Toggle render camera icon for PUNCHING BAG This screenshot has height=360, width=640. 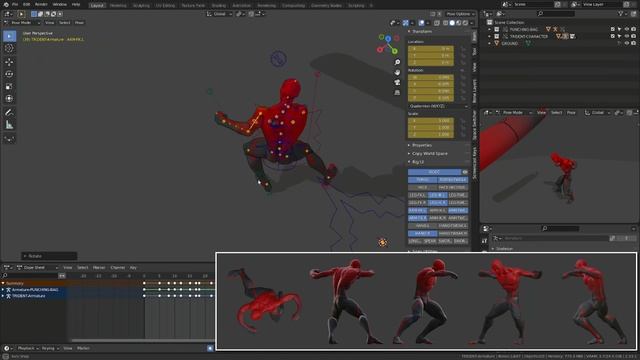pos(633,29)
